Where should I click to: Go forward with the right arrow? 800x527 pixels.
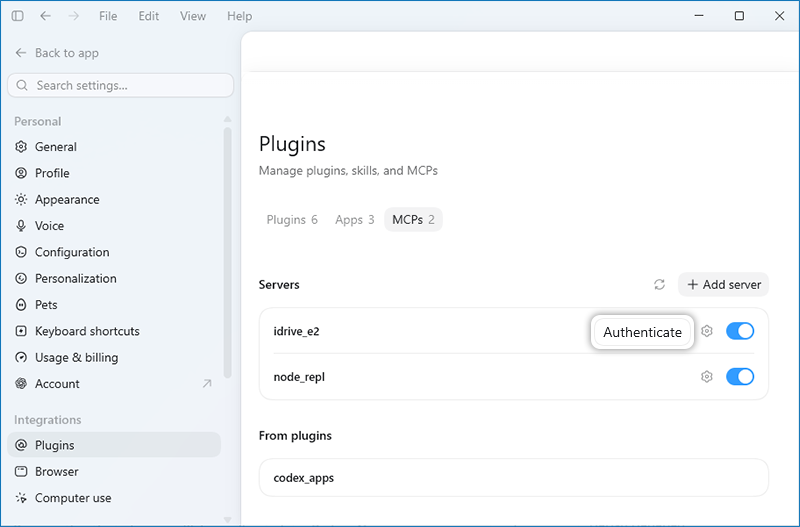coord(74,16)
